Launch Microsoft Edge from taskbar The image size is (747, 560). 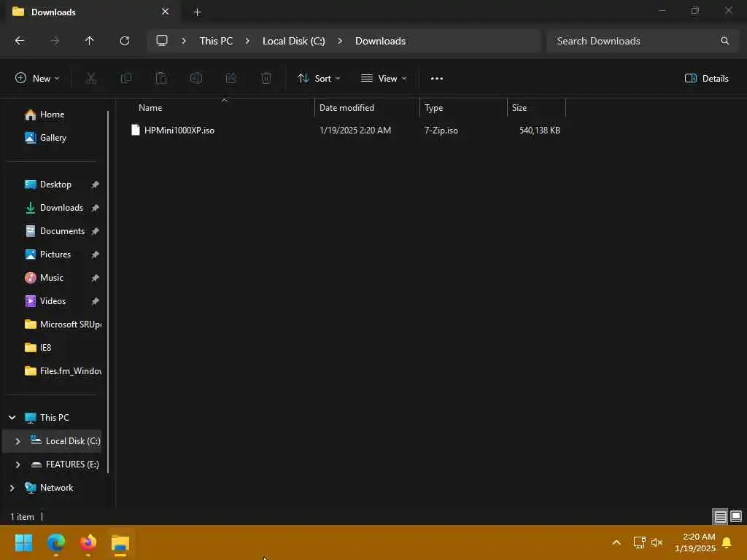55,542
